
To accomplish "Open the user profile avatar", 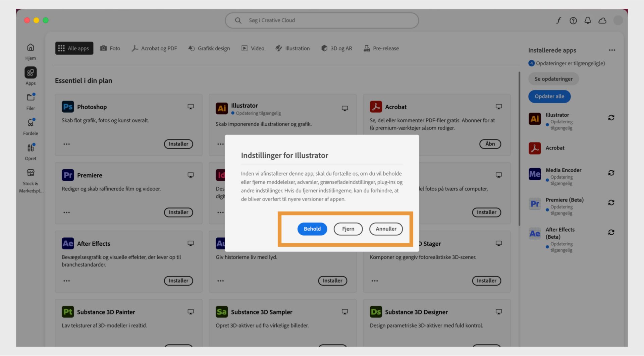I will 618,20.
